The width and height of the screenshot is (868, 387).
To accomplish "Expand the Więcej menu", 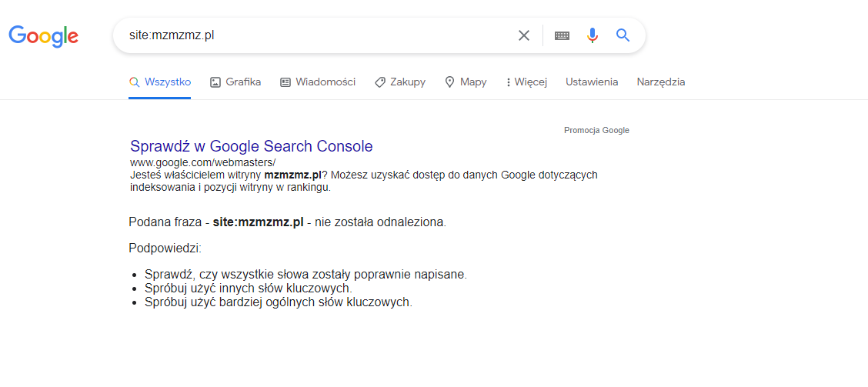I will pos(526,82).
